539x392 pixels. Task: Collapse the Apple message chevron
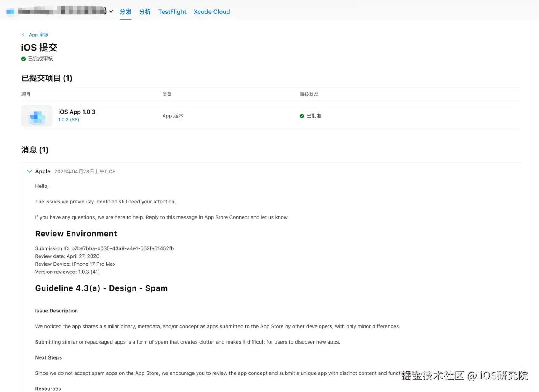point(29,171)
